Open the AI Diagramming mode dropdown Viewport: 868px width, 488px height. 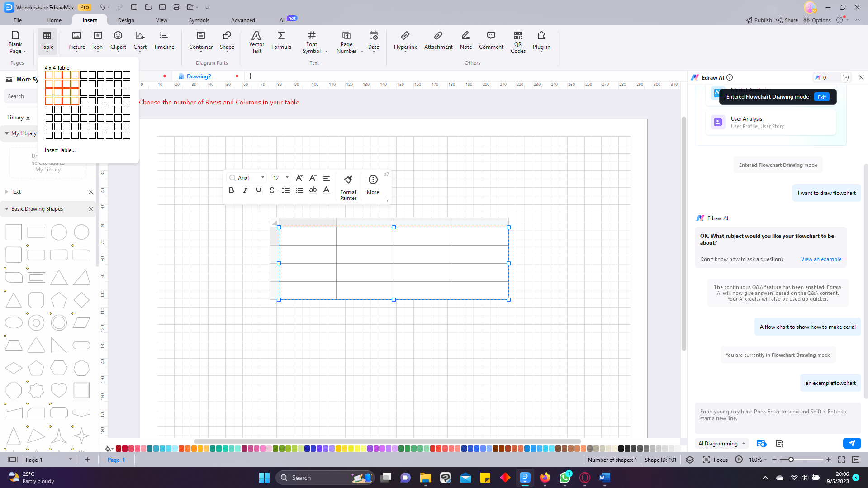pos(721,443)
